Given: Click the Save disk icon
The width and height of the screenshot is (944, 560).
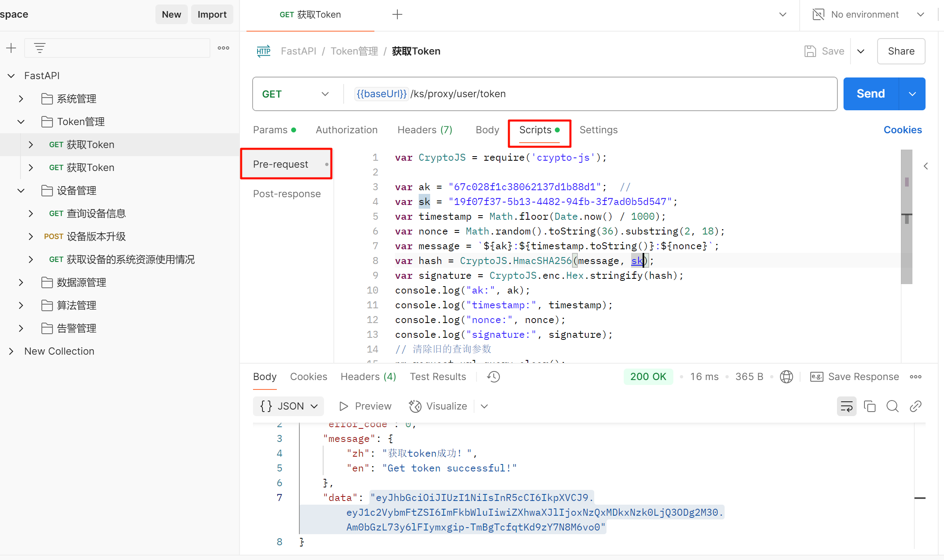Looking at the screenshot, I should (810, 51).
